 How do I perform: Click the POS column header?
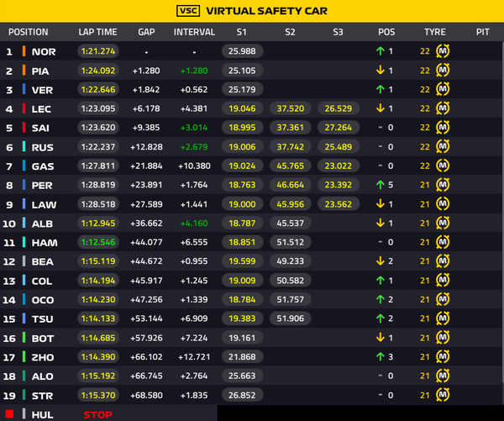coord(386,32)
